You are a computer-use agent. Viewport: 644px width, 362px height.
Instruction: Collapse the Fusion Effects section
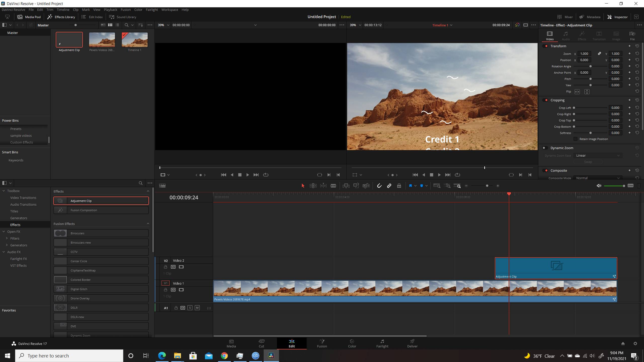point(148,223)
